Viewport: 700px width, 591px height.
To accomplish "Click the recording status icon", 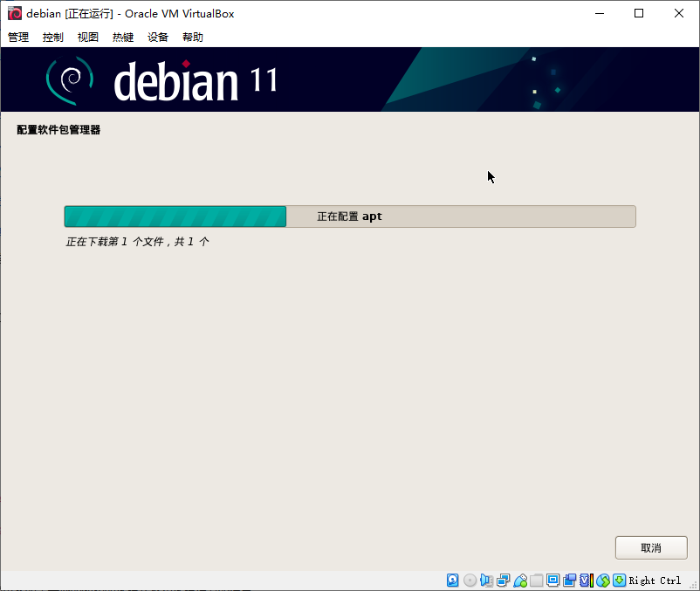I will click(569, 580).
